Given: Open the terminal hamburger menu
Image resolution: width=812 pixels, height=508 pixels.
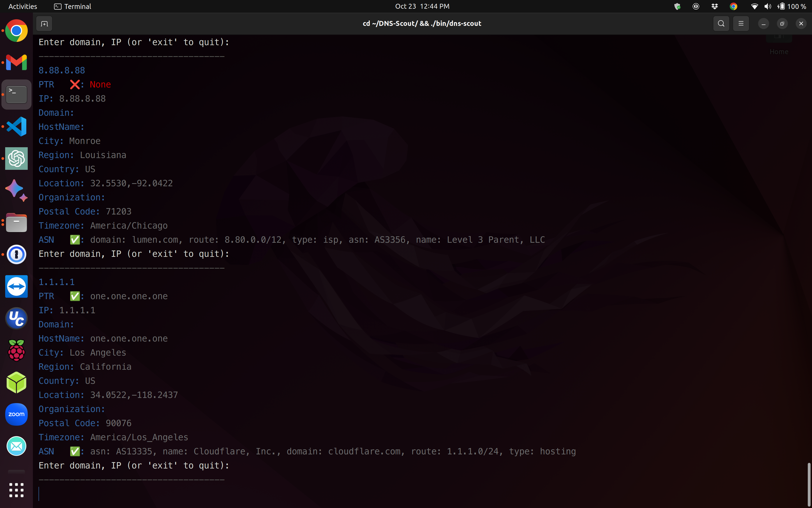Looking at the screenshot, I should 741,24.
